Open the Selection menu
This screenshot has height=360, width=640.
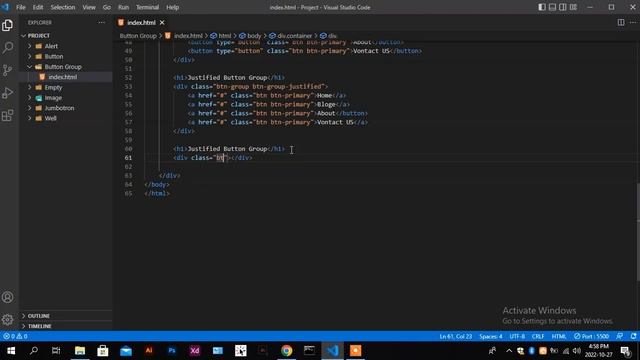pos(63,7)
